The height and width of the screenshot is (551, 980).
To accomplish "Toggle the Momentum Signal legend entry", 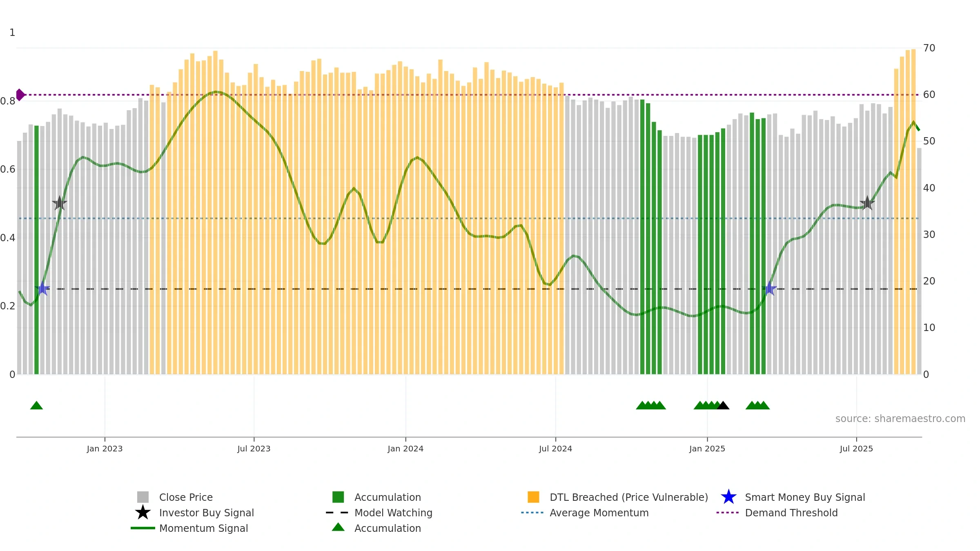I will coord(189,528).
